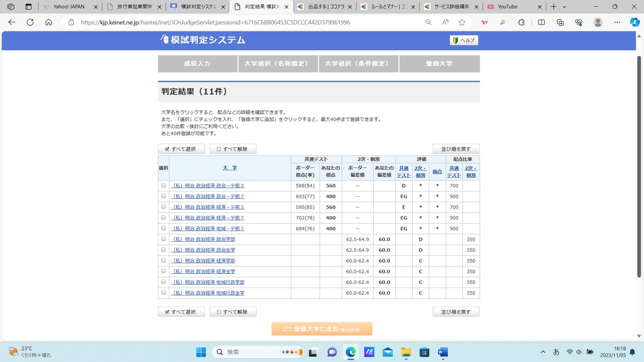Screen dimensions: 644x362
Task: Open Browser essentials heart icon
Action: pos(579,22)
